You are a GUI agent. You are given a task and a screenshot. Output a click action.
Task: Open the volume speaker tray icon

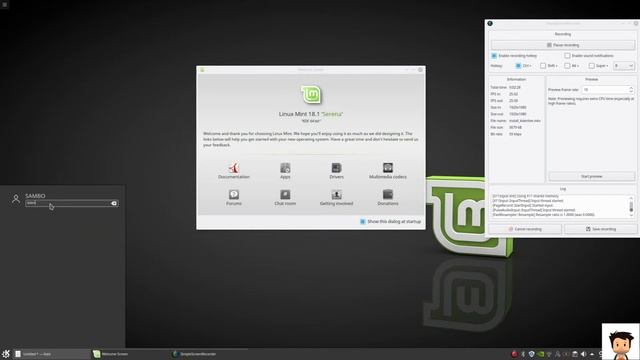(x=583, y=354)
